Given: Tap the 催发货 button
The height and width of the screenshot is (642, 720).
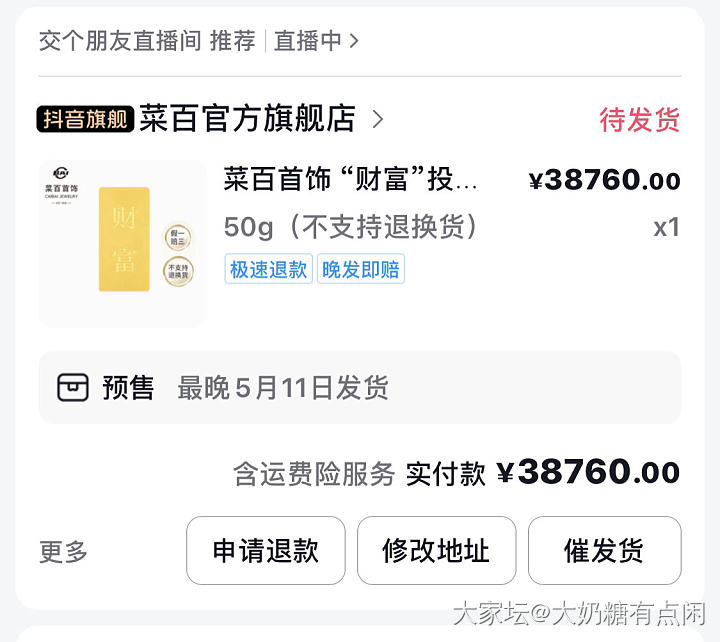Looking at the screenshot, I should [604, 550].
